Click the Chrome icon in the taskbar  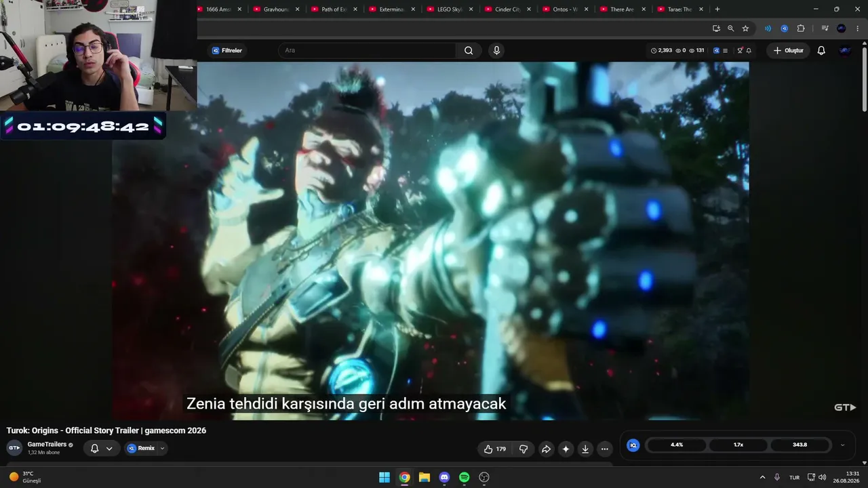pyautogui.click(x=404, y=477)
